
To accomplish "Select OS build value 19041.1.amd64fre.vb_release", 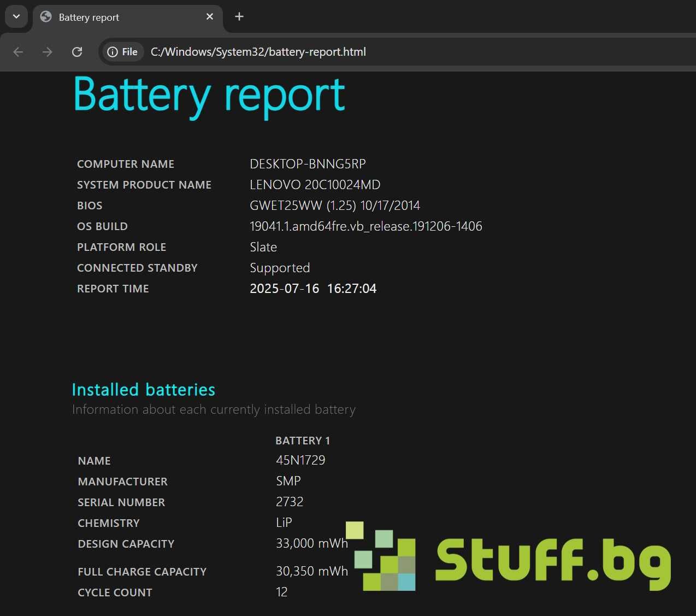I will [366, 226].
